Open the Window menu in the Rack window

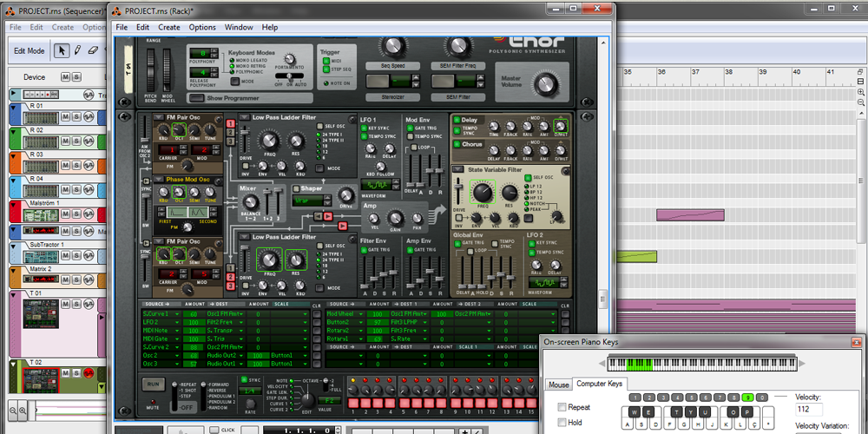[x=239, y=27]
